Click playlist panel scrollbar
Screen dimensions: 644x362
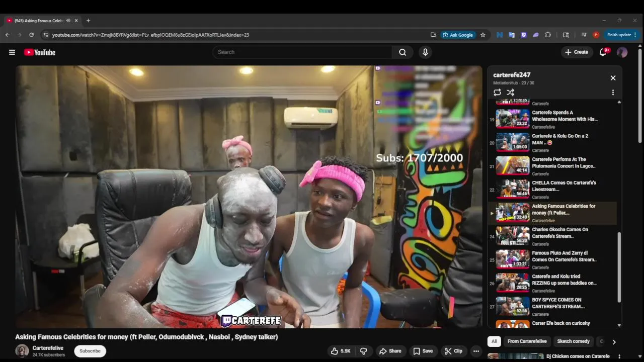[619, 266]
